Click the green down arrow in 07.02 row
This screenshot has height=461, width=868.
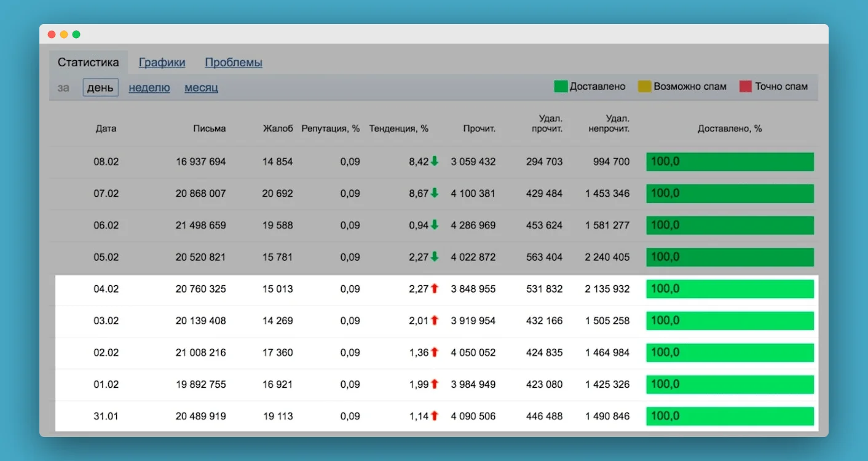coord(435,193)
